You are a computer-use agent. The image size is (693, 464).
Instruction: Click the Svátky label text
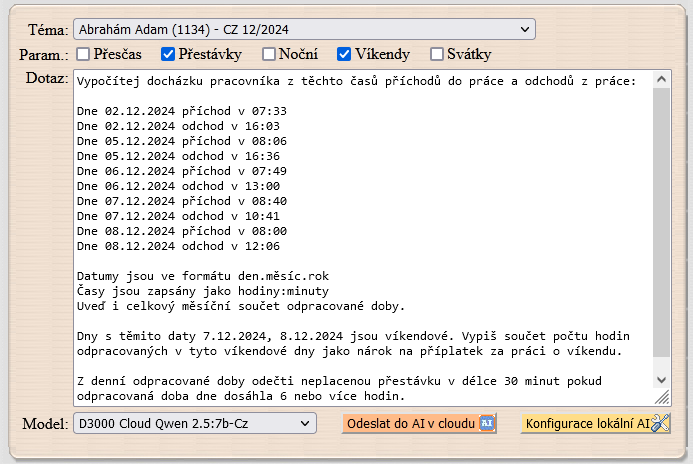(x=469, y=54)
